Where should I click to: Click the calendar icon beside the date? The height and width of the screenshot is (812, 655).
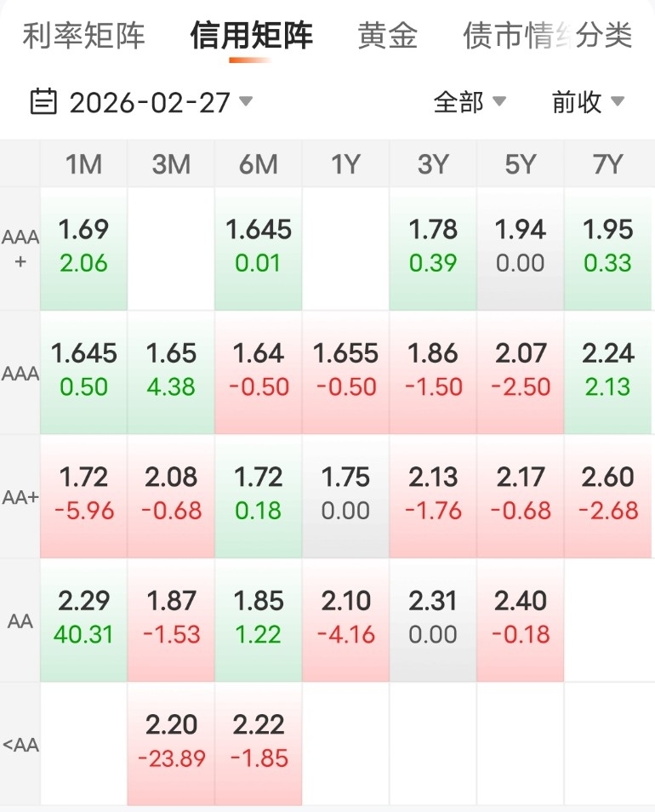[x=43, y=102]
